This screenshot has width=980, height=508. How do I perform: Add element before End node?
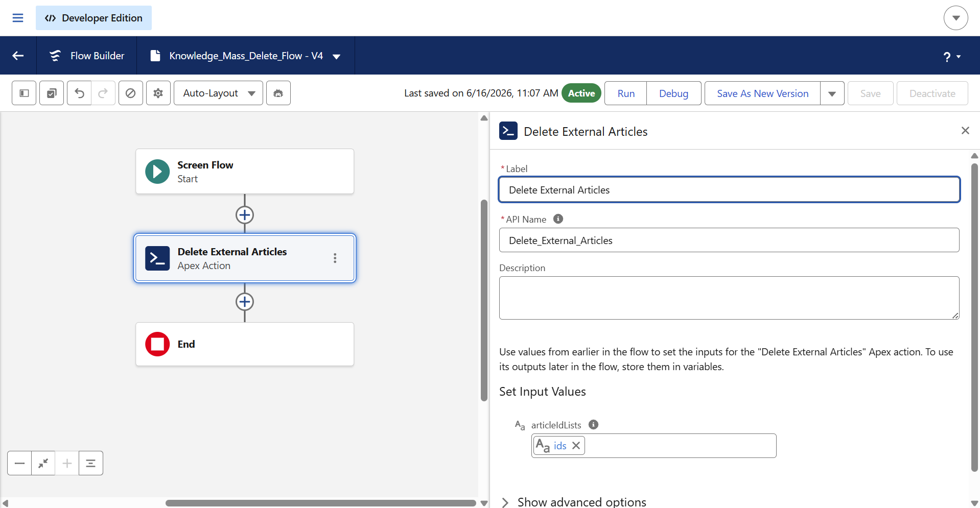pos(245,302)
